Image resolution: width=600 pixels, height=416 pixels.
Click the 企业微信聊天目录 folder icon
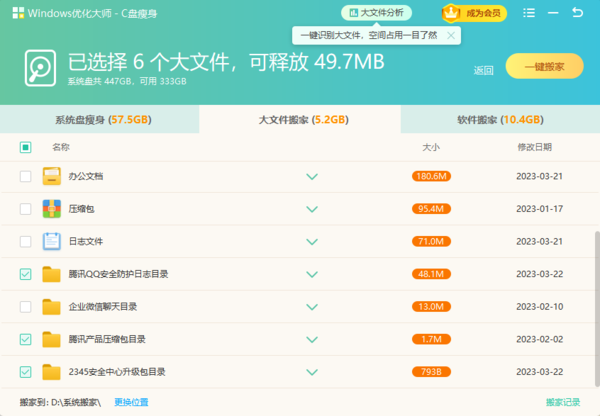tap(52, 307)
